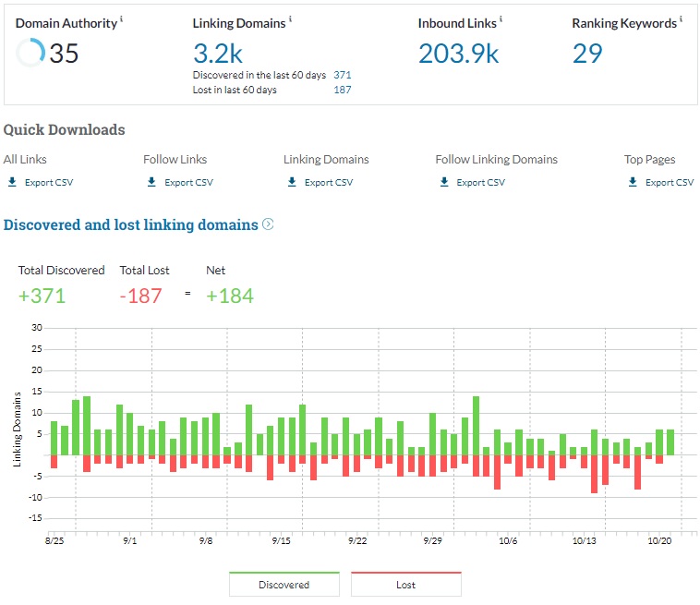
Task: Click the Linking Domains info icon
Action: [x=290, y=18]
